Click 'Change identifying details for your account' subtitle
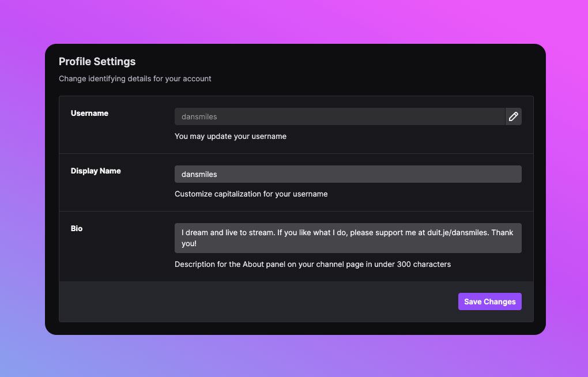 135,79
